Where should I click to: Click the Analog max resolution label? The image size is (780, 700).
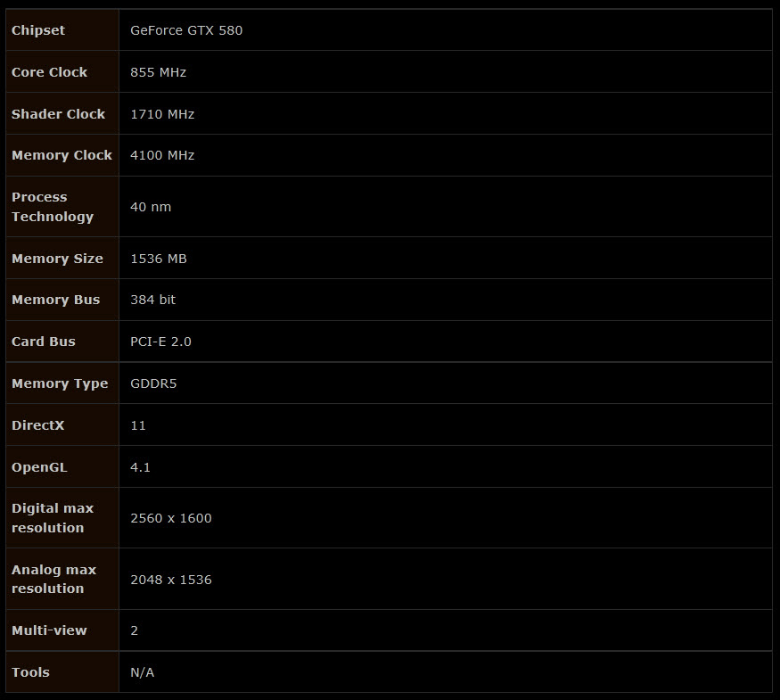coord(53,579)
